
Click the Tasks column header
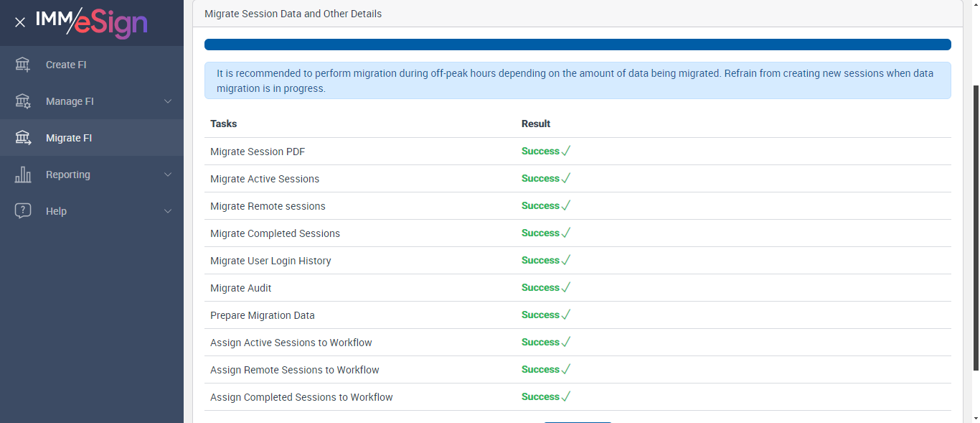pyautogui.click(x=223, y=124)
